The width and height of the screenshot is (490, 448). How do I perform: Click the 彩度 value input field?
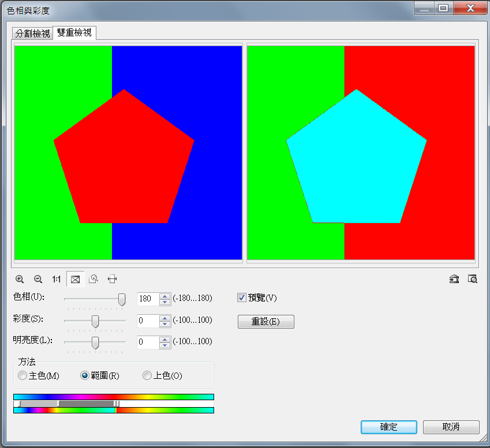148,321
